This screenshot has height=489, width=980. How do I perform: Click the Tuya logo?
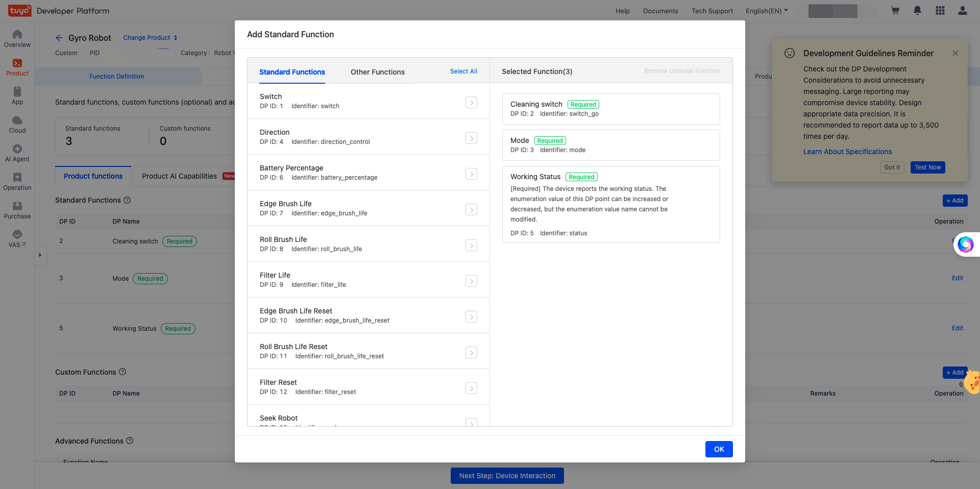point(19,11)
